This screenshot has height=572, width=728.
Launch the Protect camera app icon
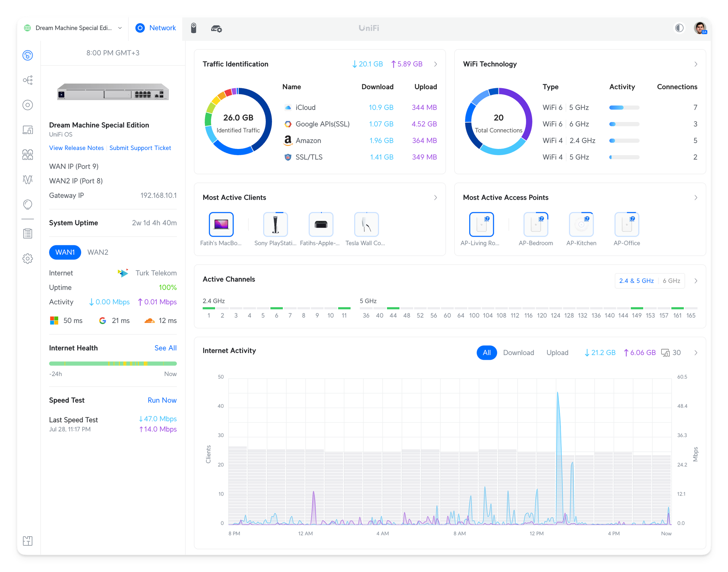(x=194, y=28)
